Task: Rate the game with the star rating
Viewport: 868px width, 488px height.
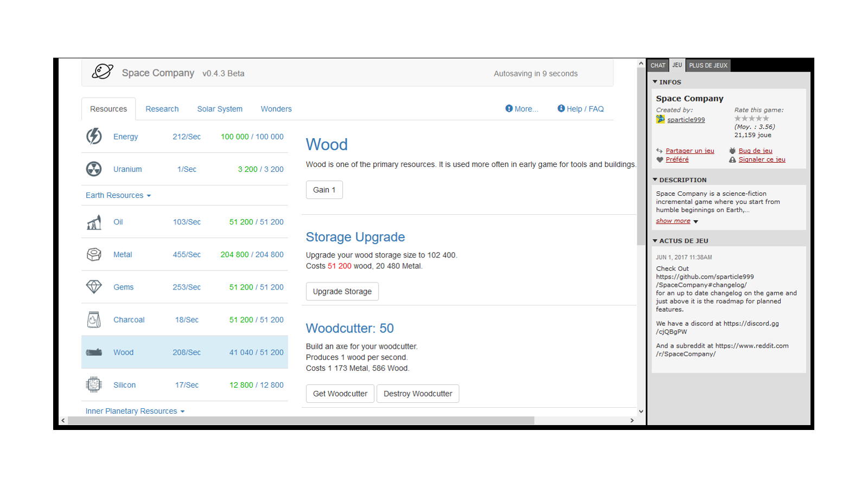Action: [x=751, y=118]
